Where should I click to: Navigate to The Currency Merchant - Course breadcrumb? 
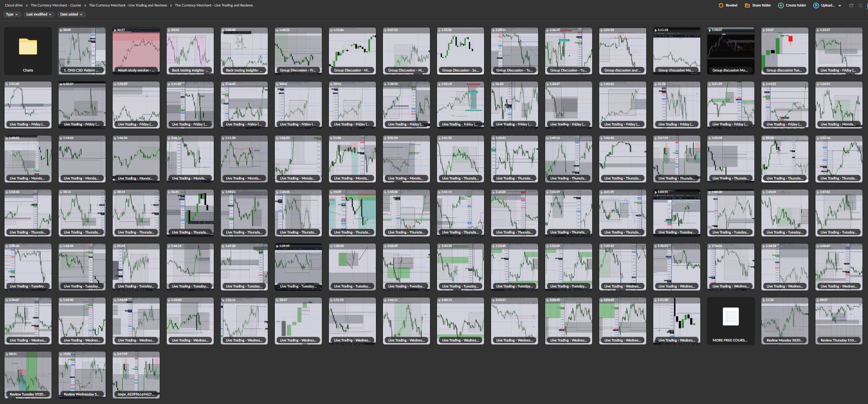56,5
